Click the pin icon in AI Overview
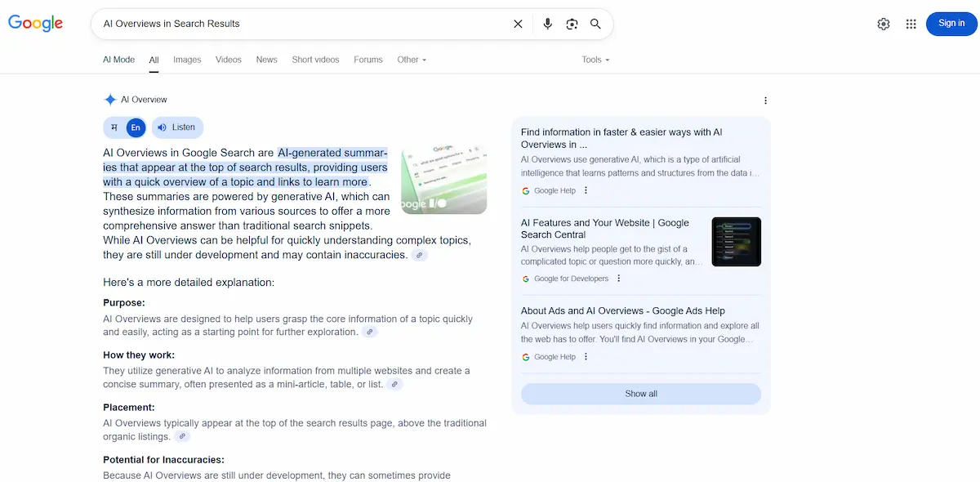This screenshot has width=980, height=482. 114,127
